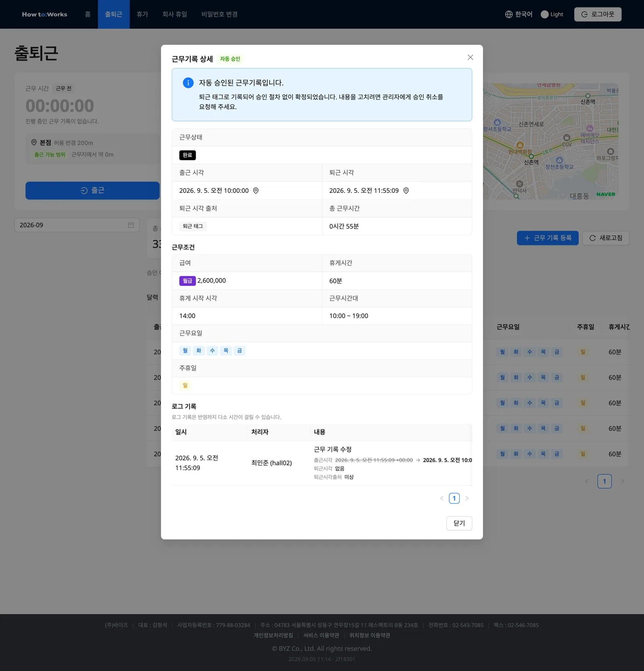Go to previous page in log pagination
The height and width of the screenshot is (671, 644).
coord(442,498)
